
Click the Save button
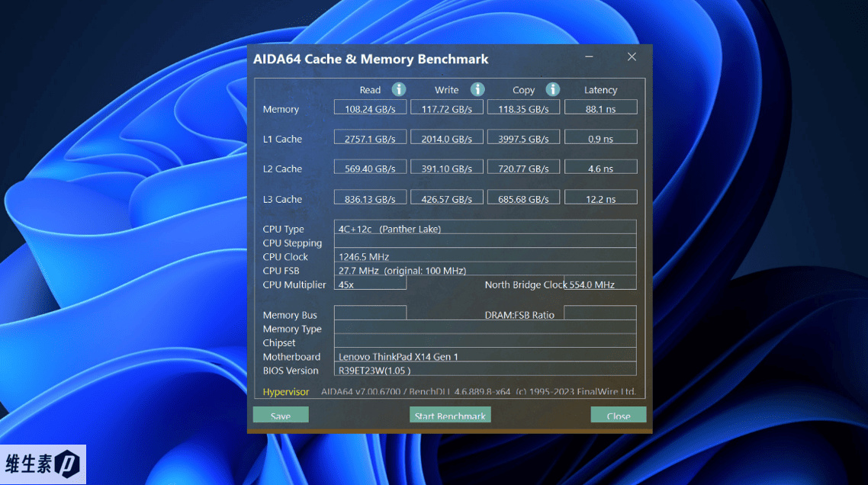[x=281, y=415]
